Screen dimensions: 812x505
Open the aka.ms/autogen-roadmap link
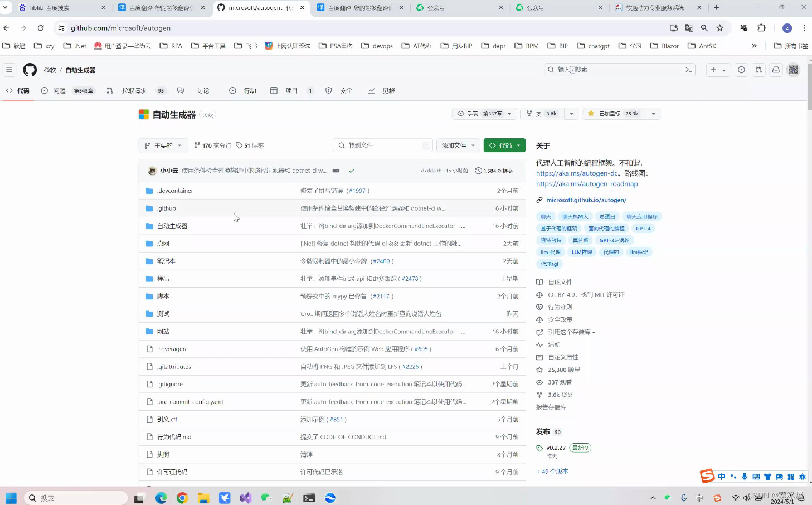coord(587,184)
